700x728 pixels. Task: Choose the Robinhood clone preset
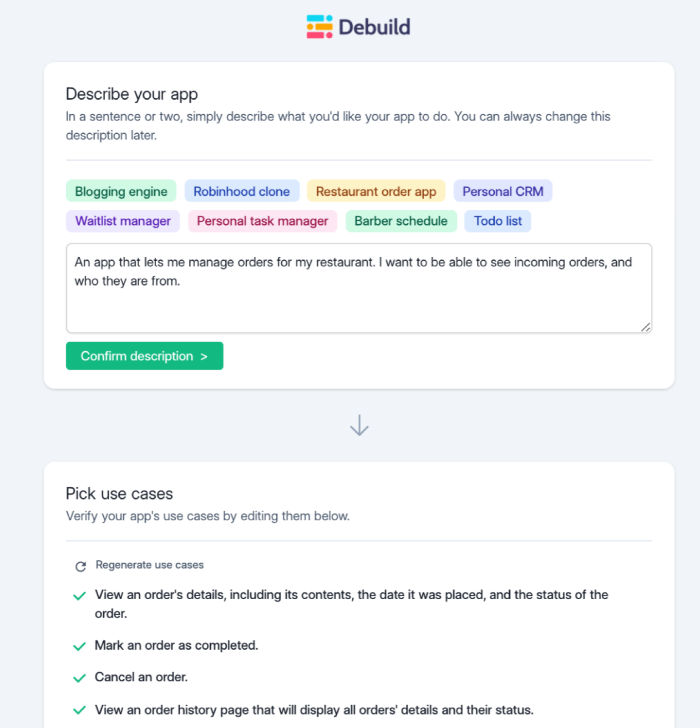tap(242, 191)
